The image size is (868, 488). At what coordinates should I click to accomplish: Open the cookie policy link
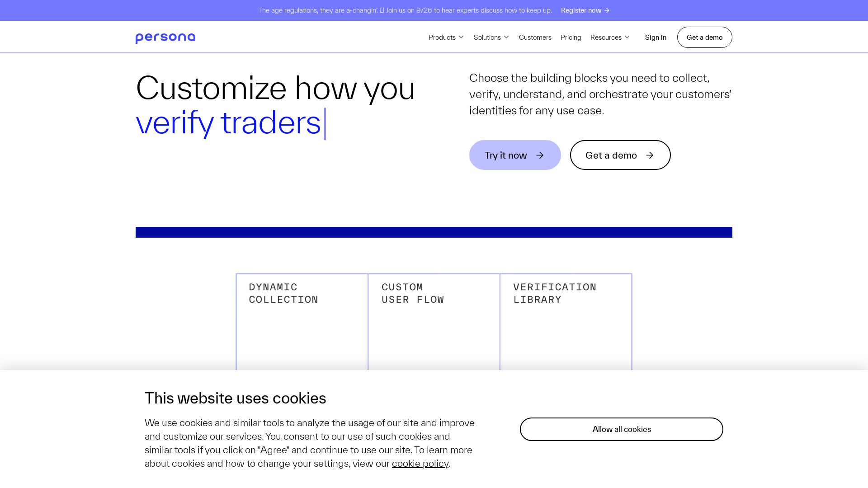point(420,463)
